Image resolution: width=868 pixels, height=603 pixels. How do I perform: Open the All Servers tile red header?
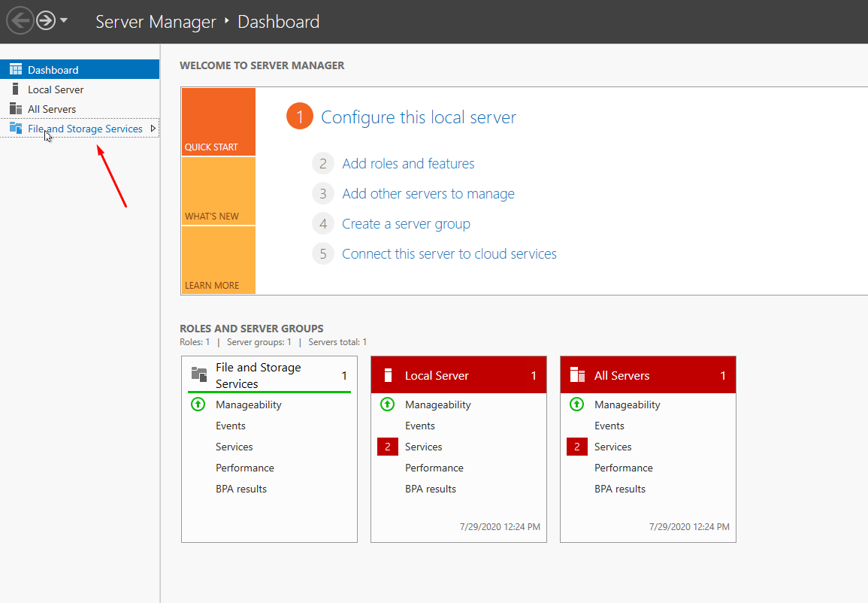click(x=648, y=375)
